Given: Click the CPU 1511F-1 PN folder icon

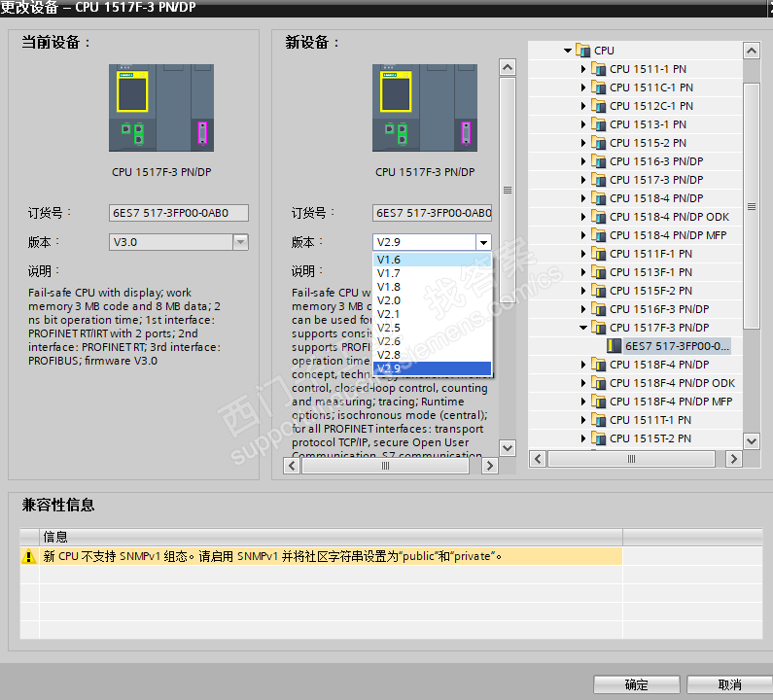Looking at the screenshot, I should click(598, 254).
